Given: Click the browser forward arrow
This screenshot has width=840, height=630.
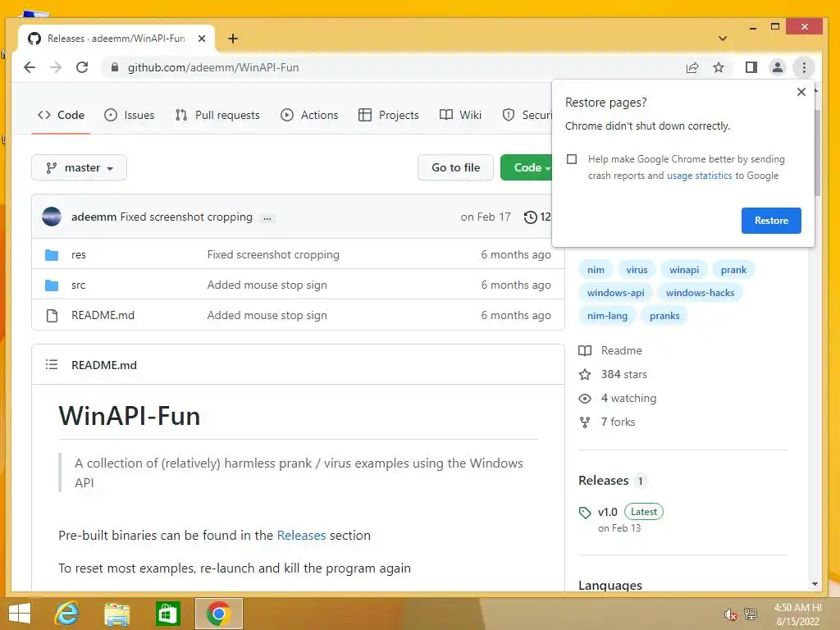Looking at the screenshot, I should [x=56, y=67].
